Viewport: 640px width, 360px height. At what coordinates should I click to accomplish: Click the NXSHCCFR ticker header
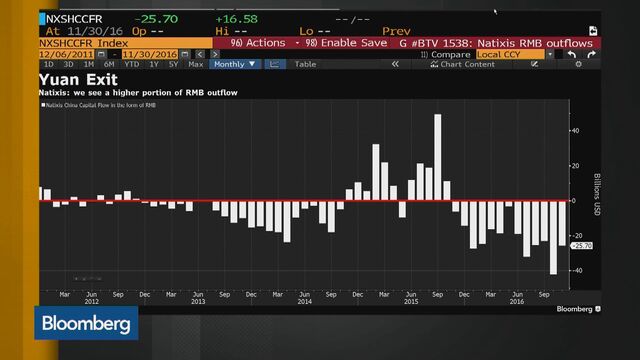pyautogui.click(x=74, y=19)
